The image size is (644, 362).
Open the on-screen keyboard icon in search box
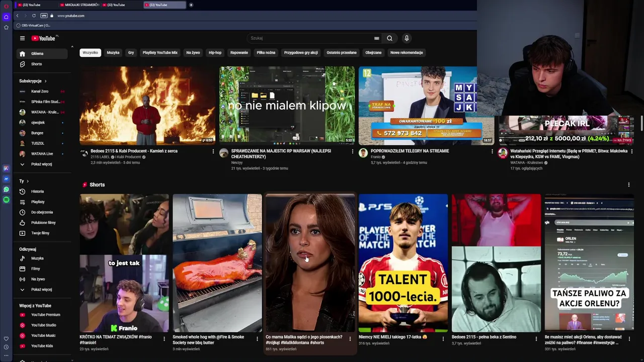[x=376, y=38]
